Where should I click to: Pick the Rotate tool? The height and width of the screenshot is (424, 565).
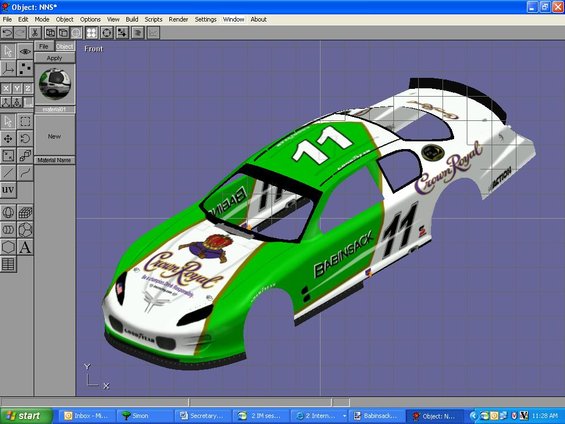pyautogui.click(x=25, y=138)
